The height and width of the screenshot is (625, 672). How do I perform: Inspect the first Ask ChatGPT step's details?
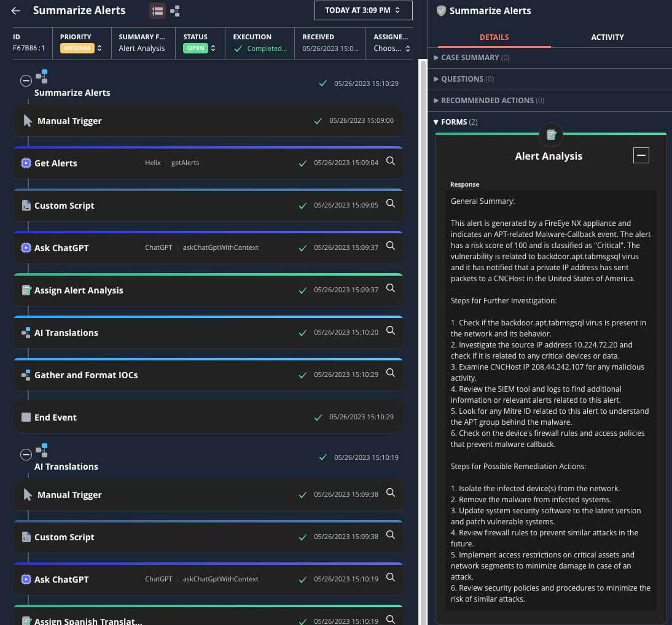click(x=390, y=246)
